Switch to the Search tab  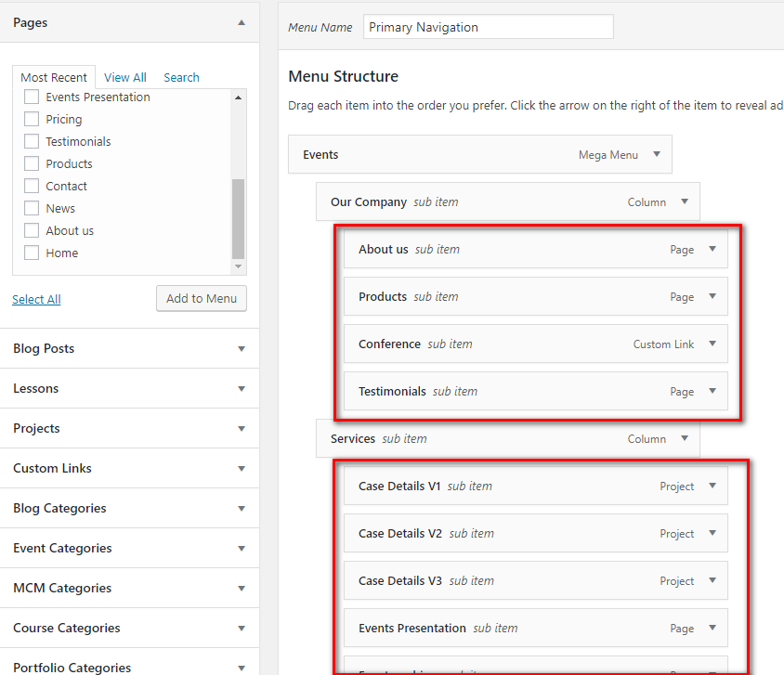point(181,78)
